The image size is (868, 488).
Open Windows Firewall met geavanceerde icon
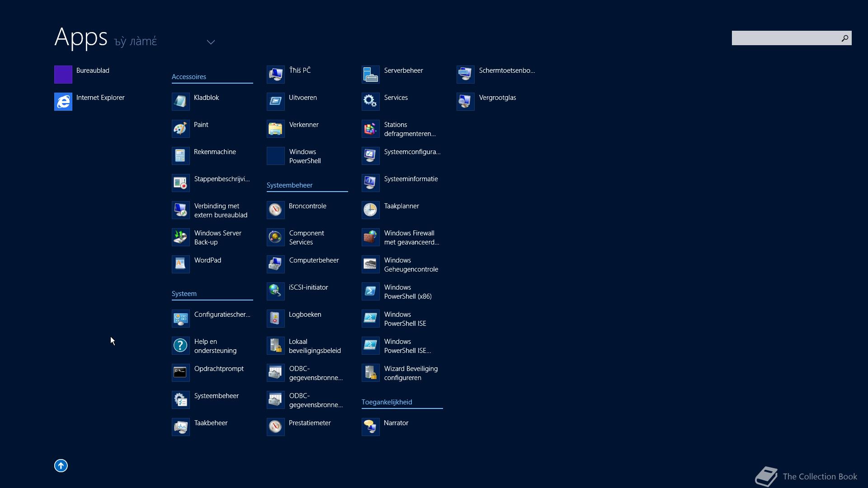(x=371, y=237)
